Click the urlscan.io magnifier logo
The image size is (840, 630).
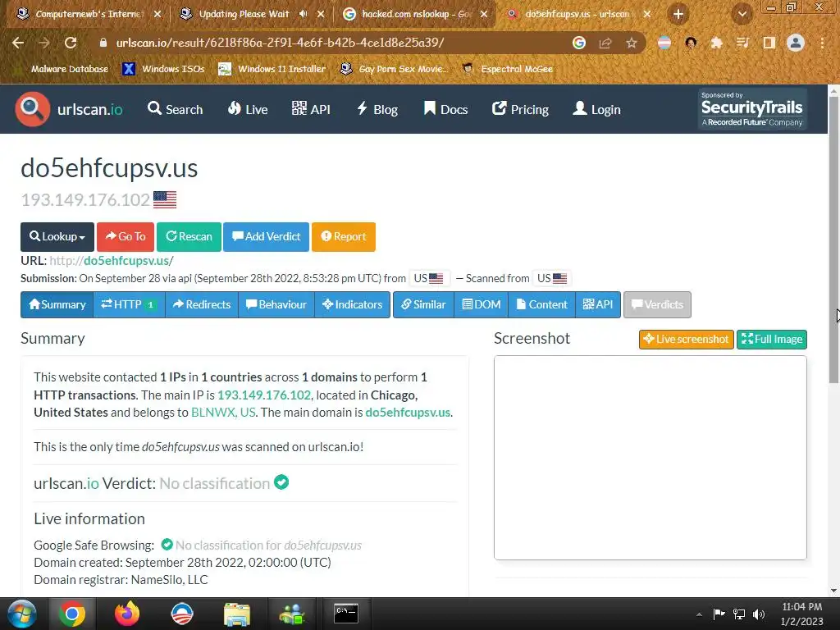[32, 109]
